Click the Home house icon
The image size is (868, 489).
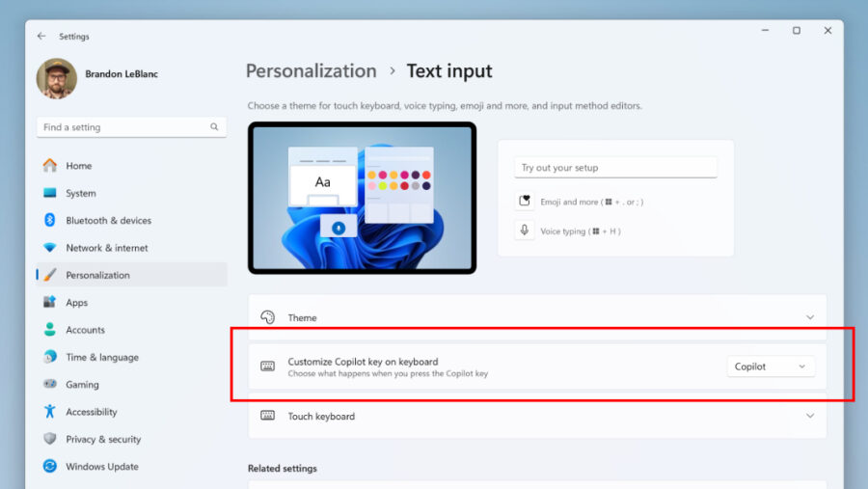tap(50, 165)
